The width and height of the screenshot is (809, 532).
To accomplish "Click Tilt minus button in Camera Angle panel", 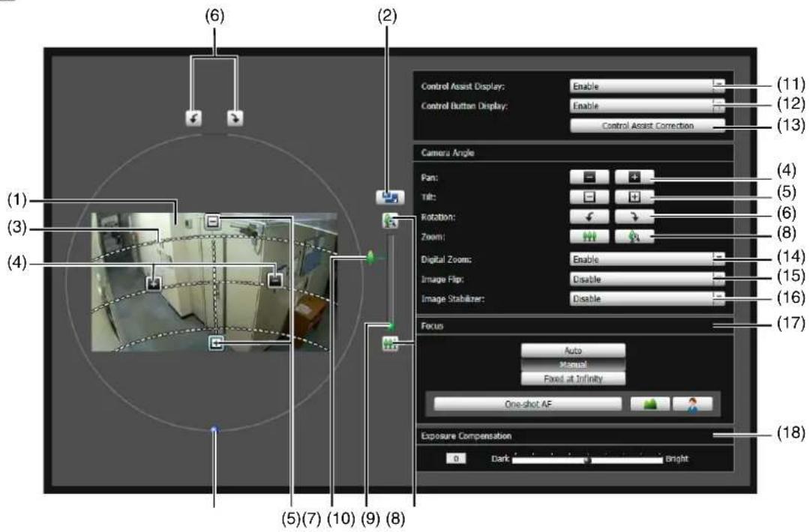I will 589,196.
